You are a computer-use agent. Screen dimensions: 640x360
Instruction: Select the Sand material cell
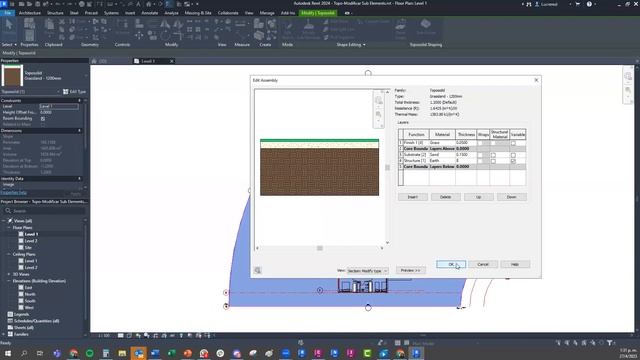[x=442, y=155]
